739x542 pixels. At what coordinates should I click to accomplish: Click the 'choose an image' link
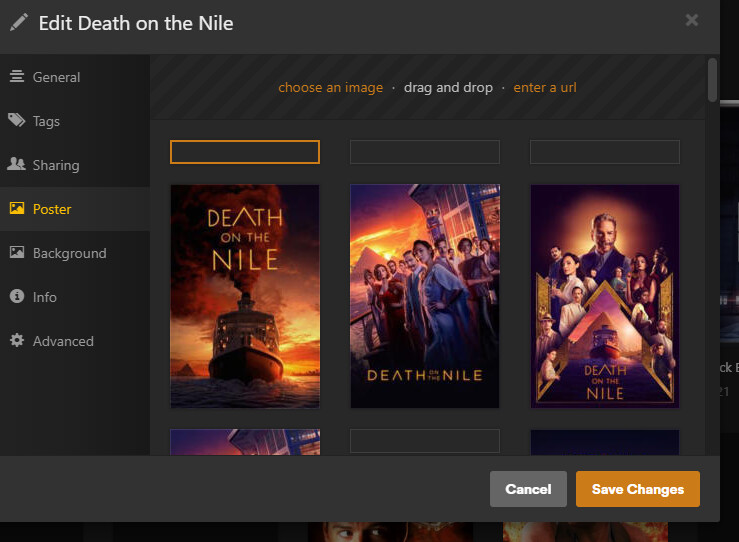click(330, 88)
